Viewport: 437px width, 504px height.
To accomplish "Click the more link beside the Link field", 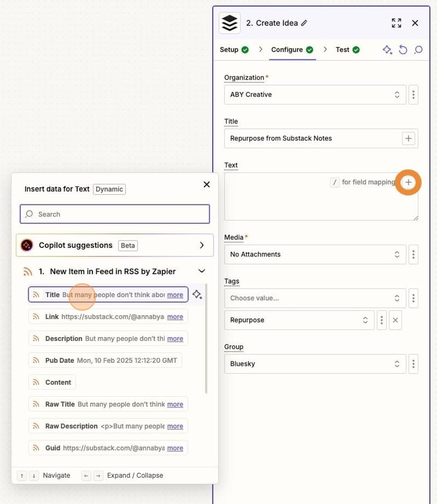I will (x=175, y=317).
